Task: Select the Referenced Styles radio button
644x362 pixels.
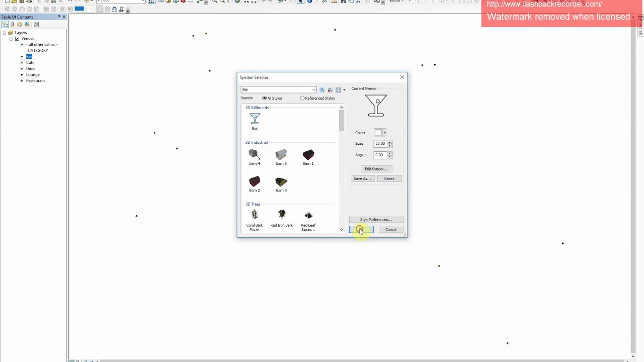Action: pyautogui.click(x=302, y=98)
